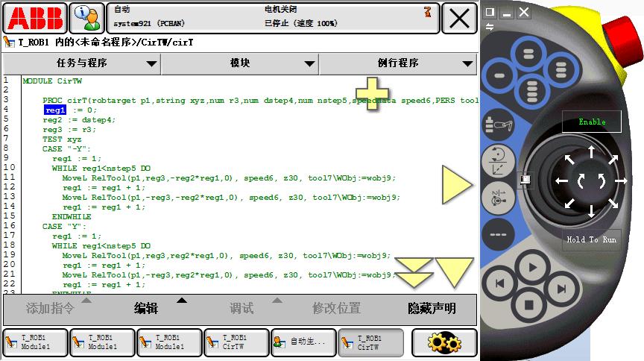Click joystick down arrow
This screenshot has width=644, height=361.
point(591,211)
